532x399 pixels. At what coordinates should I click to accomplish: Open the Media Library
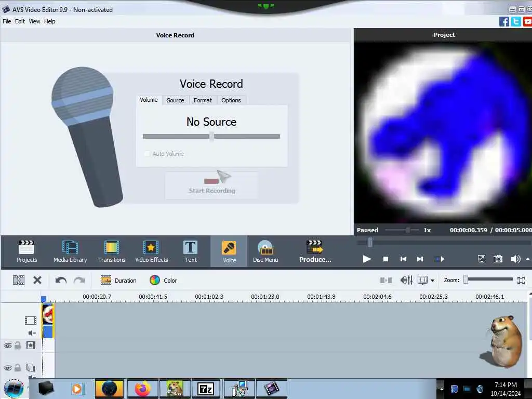[x=70, y=251]
